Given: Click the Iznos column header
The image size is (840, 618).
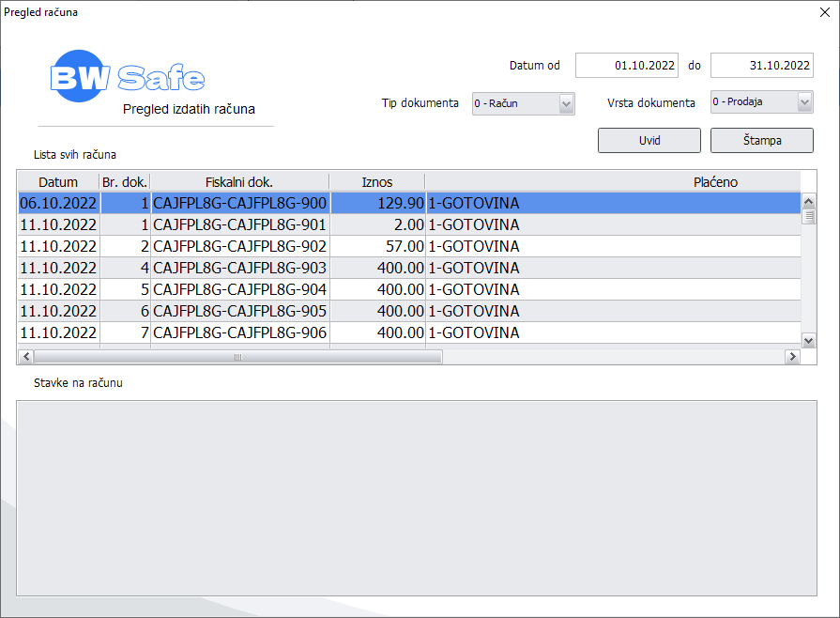Looking at the screenshot, I should (377, 182).
